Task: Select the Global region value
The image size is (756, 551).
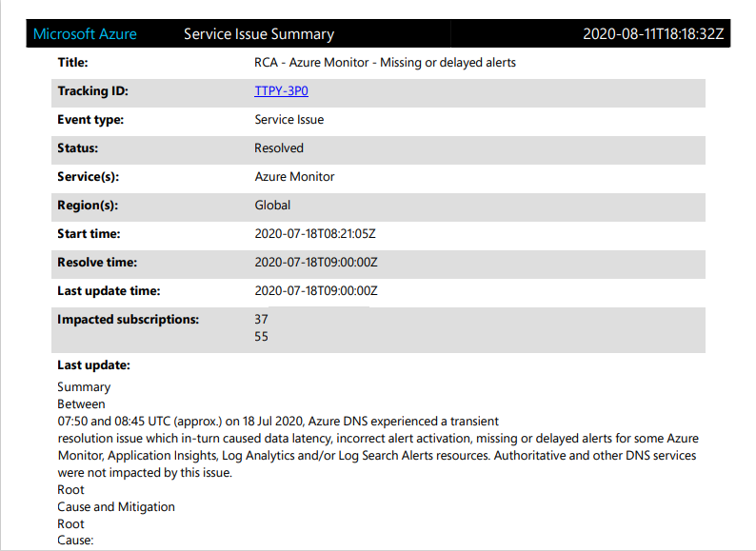Action: tap(272, 206)
